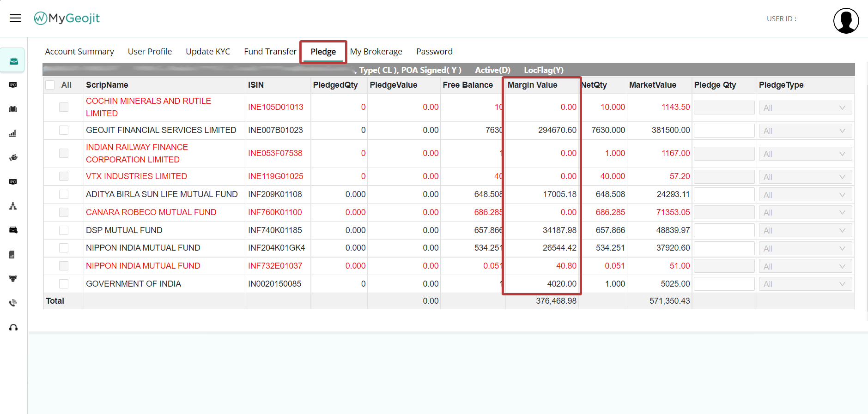Click Pledge Qty field for Nippon India INF204K01GK4
The height and width of the screenshot is (414, 868).
point(723,248)
